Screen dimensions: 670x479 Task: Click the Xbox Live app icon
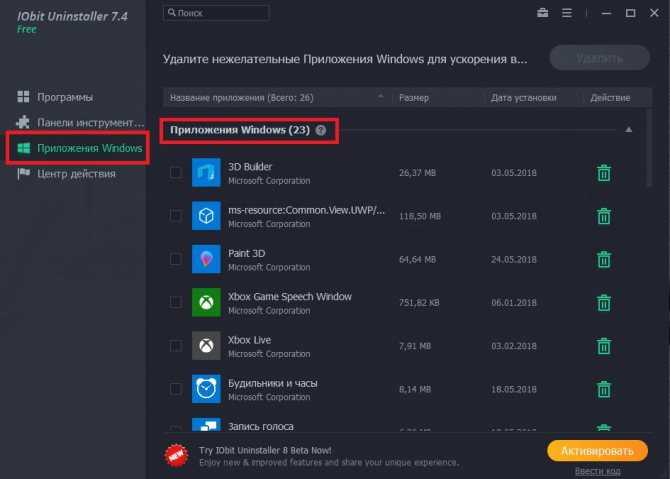point(206,345)
